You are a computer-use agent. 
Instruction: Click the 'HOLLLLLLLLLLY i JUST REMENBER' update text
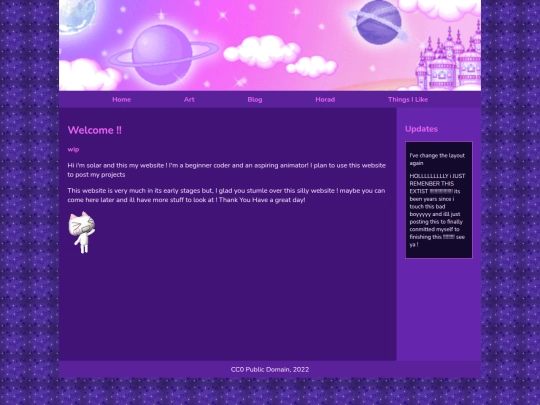(x=437, y=210)
